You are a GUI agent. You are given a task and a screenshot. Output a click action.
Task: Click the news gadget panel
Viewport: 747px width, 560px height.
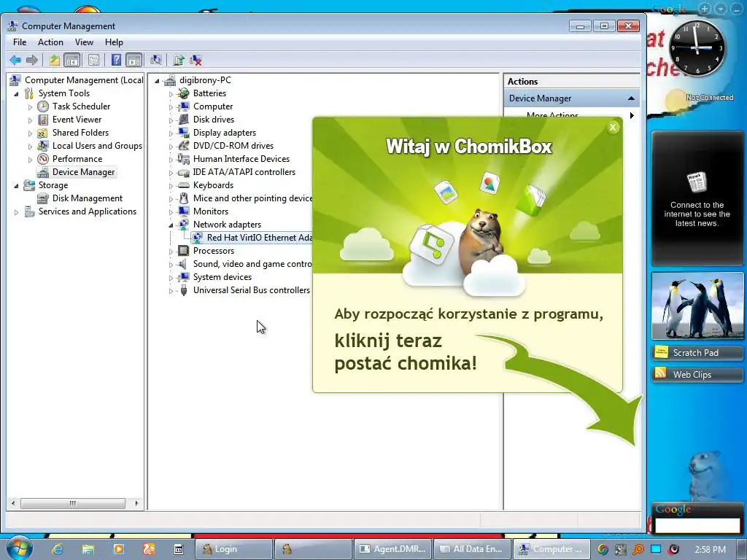click(697, 198)
